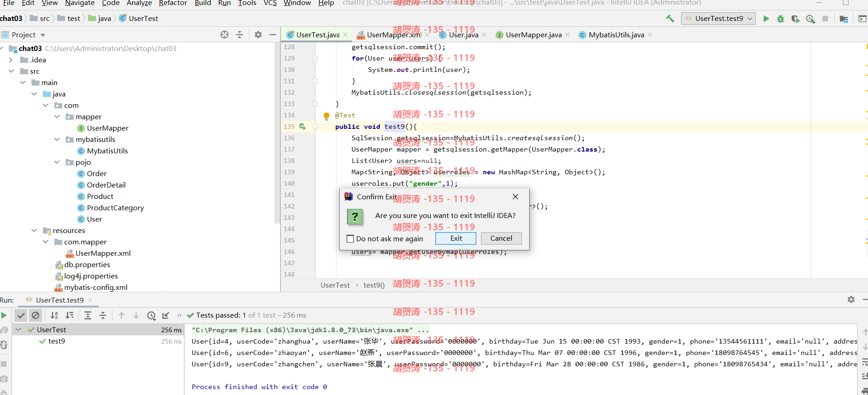Hide the Project panel with minus icon
Viewport: 868px width, 395px height.
click(273, 35)
